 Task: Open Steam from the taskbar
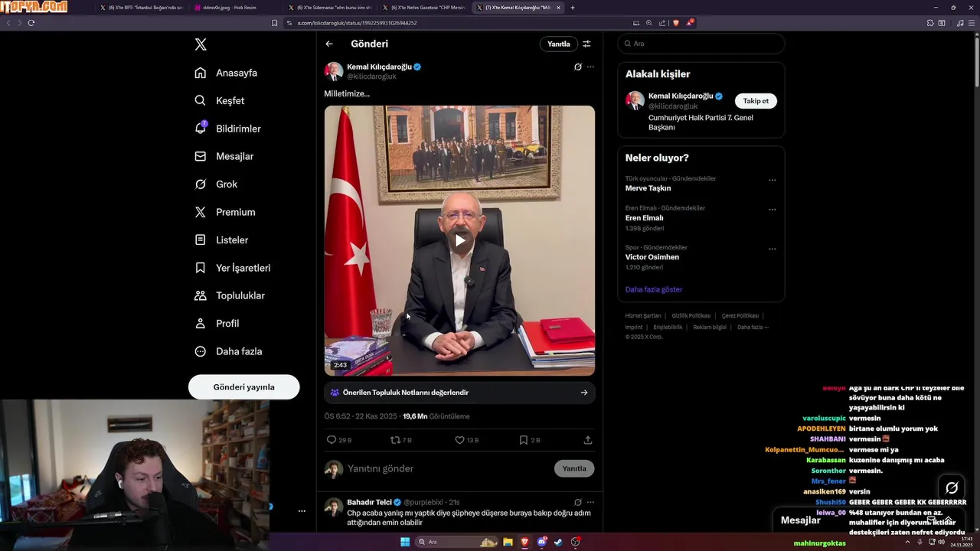559,542
